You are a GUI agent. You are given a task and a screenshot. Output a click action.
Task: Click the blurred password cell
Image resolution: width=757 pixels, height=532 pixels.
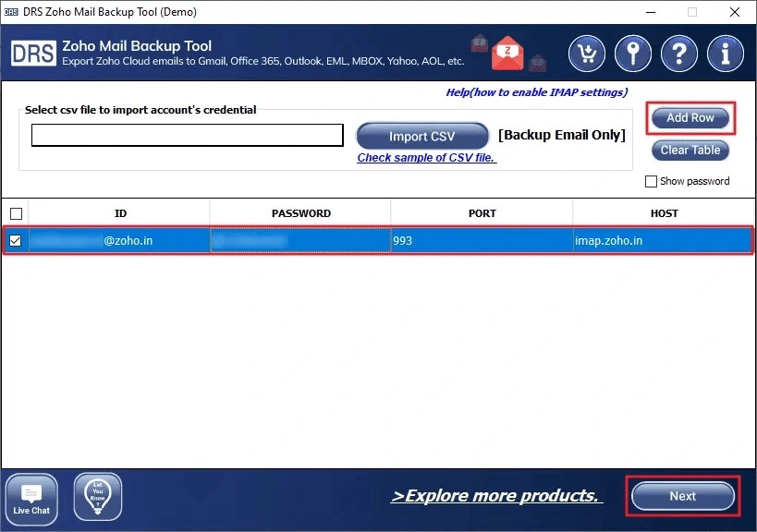point(300,240)
